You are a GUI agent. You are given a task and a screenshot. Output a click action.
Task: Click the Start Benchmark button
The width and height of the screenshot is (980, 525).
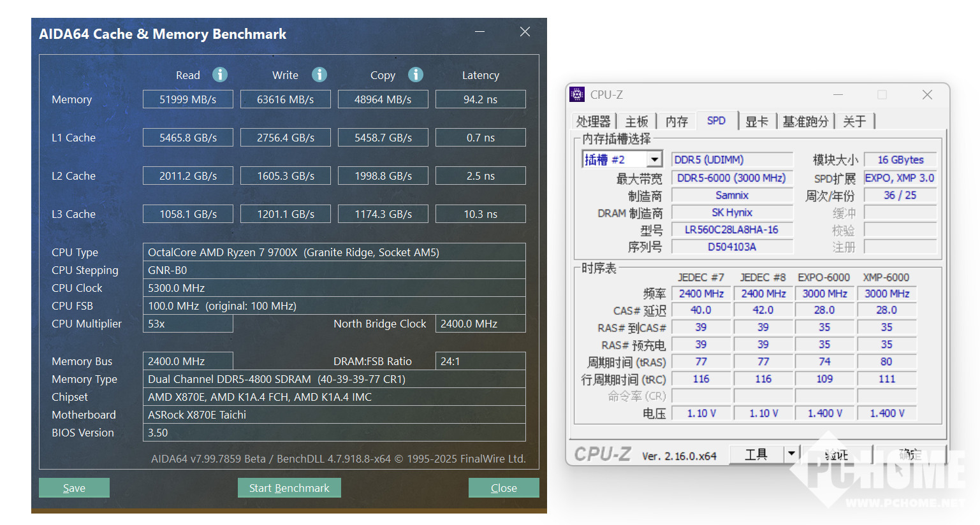[x=289, y=488]
